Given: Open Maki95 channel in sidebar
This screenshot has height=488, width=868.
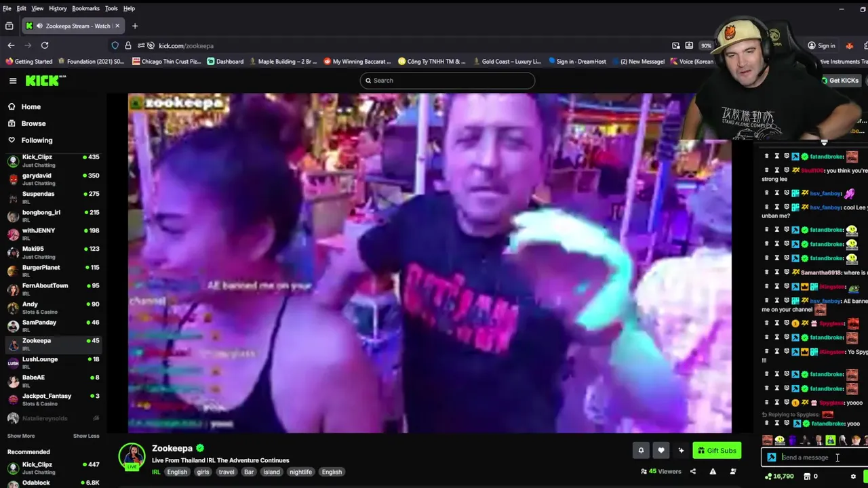Looking at the screenshot, I should click(53, 252).
